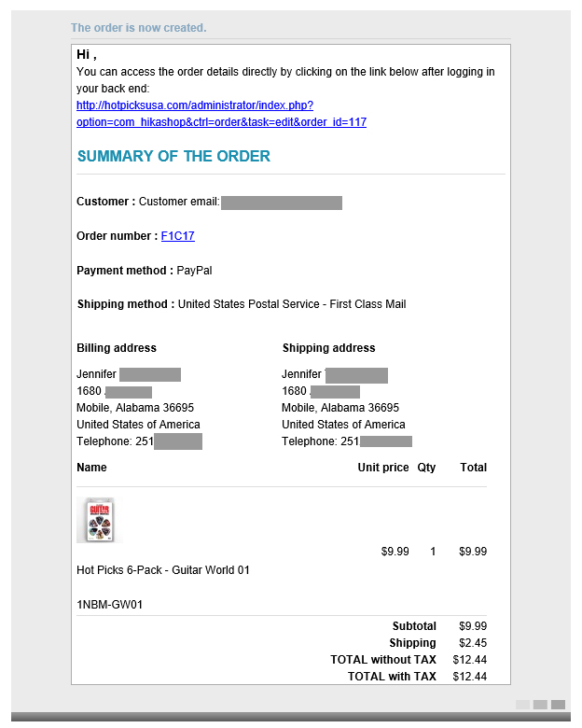582x728 pixels.
Task: Click the Billing address heading
Action: [117, 348]
